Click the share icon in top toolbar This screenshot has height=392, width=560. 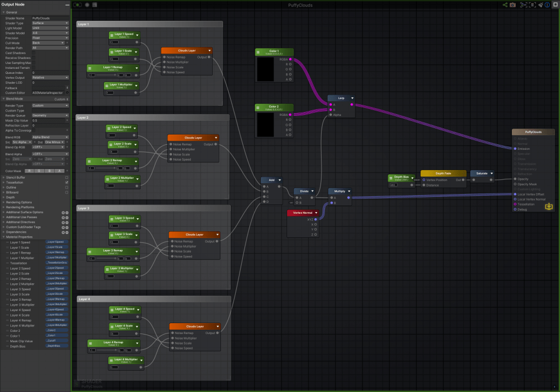point(505,5)
